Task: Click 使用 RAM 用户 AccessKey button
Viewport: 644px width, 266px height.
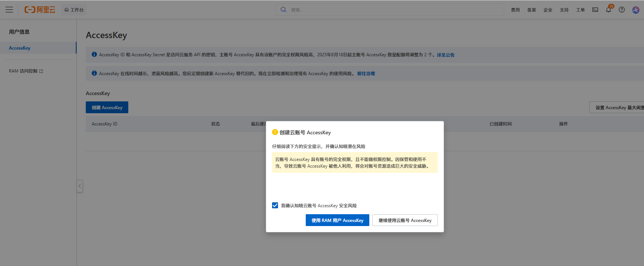Action: (337, 220)
